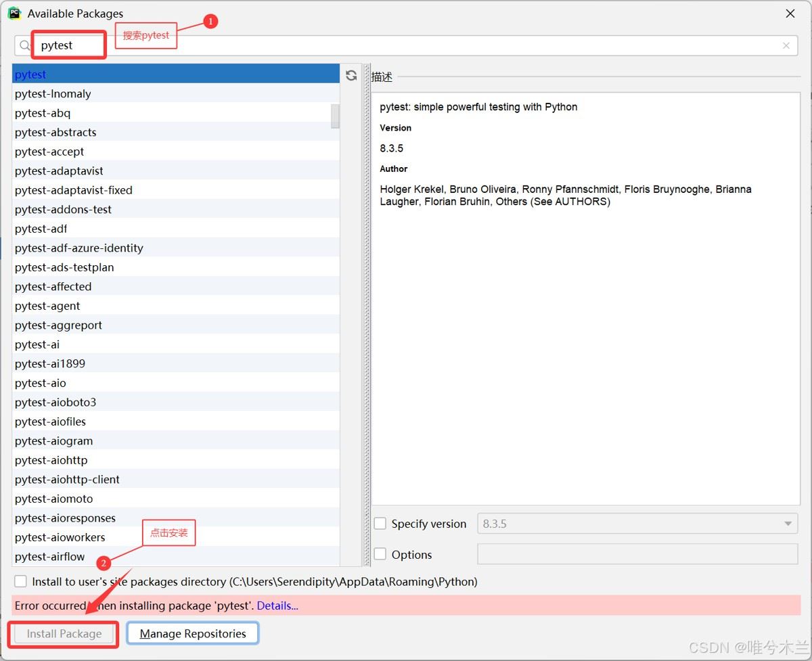Viewport: 812px width, 661px height.
Task: Select pytest-aioworkers package
Action: [x=176, y=537]
